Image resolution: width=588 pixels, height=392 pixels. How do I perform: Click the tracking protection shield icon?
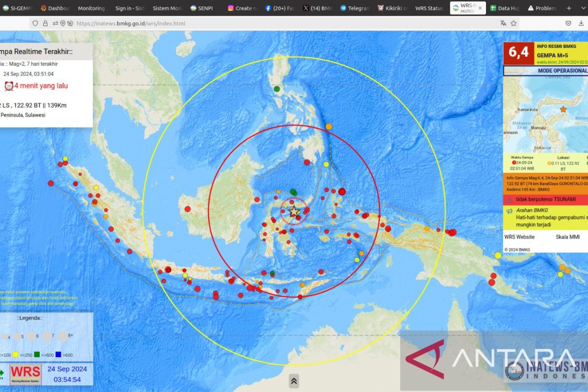(x=35, y=23)
